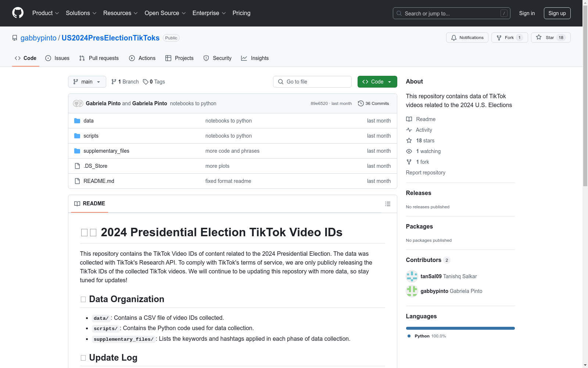Click the Report repository link

(x=426, y=173)
